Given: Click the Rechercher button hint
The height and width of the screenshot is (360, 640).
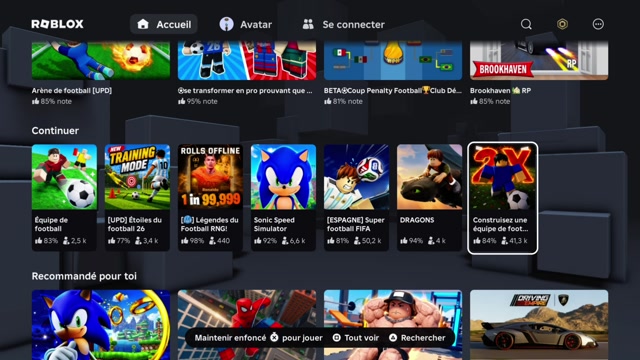Looking at the screenshot, I should (417, 338).
